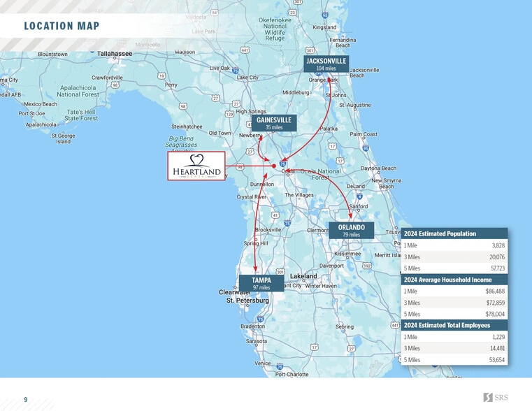The height and width of the screenshot is (411, 532).
Task: Select the red property location dot
Action: [274, 166]
